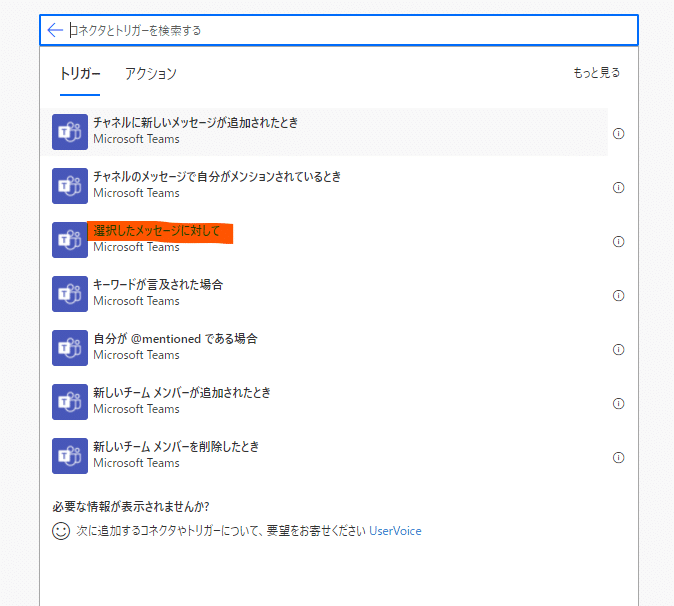Click the もっと見る link
This screenshot has width=674, height=606.
[x=597, y=73]
